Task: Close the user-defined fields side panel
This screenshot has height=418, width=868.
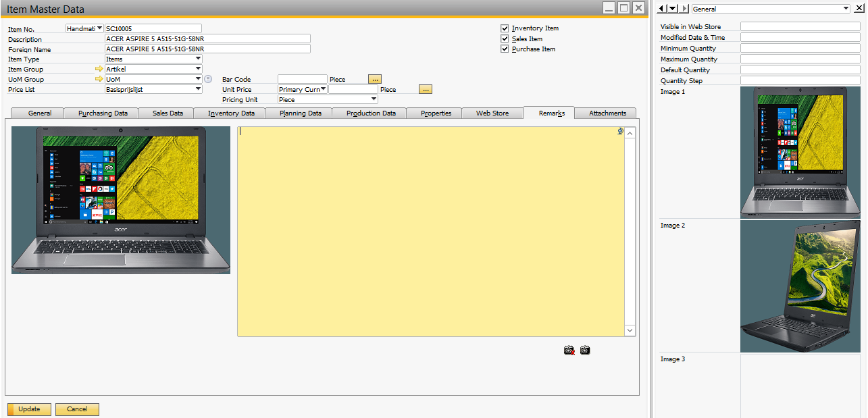Action: click(x=859, y=8)
